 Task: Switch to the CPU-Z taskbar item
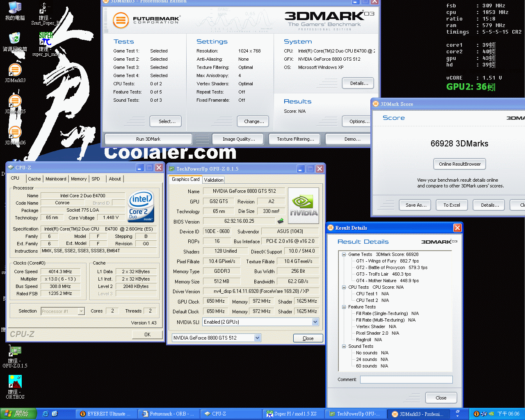click(x=231, y=414)
